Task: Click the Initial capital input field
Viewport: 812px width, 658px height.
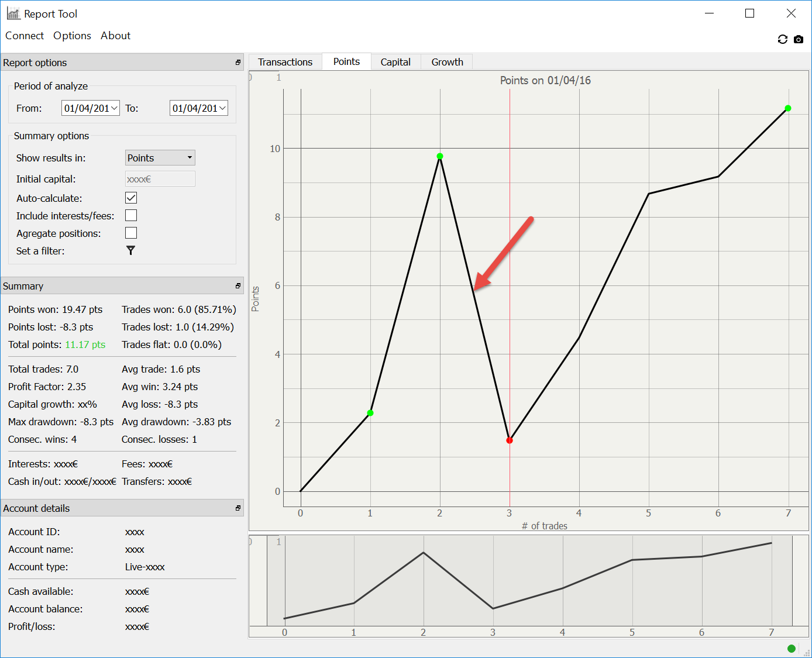Action: click(x=160, y=179)
